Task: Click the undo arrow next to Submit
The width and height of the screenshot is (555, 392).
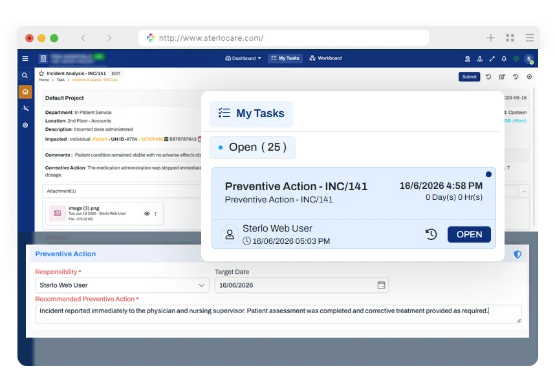Action: click(488, 77)
